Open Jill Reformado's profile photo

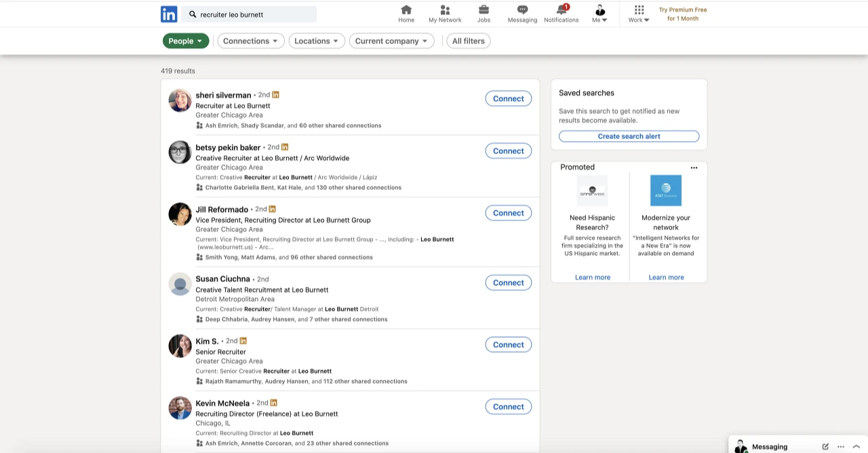(180, 214)
